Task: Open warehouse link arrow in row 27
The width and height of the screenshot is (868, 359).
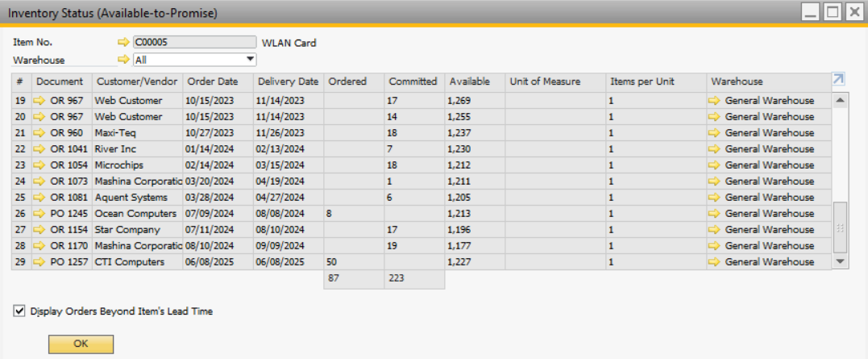Action: click(x=715, y=229)
